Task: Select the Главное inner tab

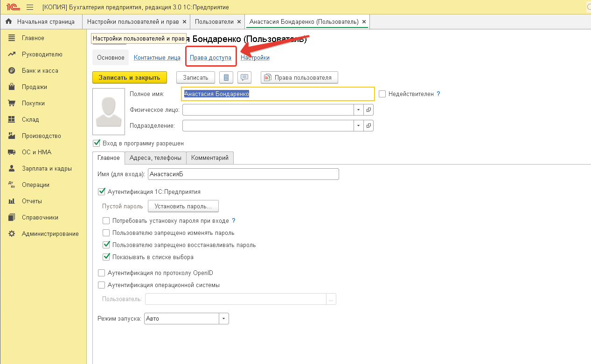Action: point(109,158)
